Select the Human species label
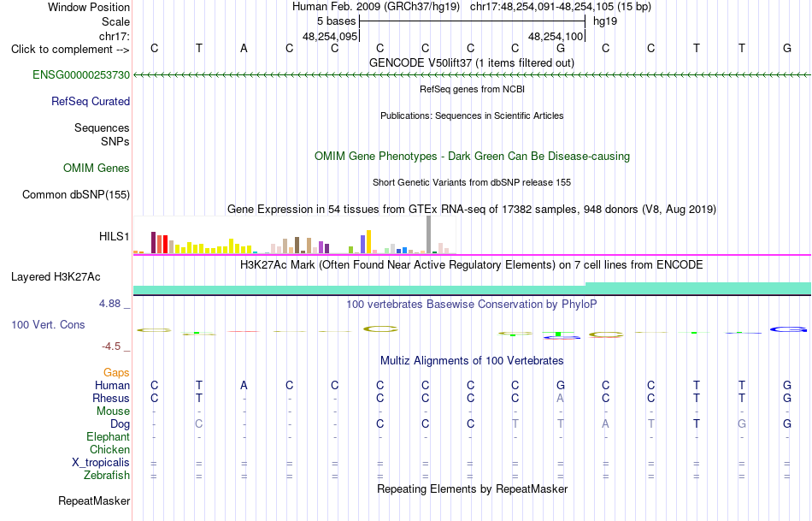The height and width of the screenshot is (521, 812). click(x=112, y=385)
